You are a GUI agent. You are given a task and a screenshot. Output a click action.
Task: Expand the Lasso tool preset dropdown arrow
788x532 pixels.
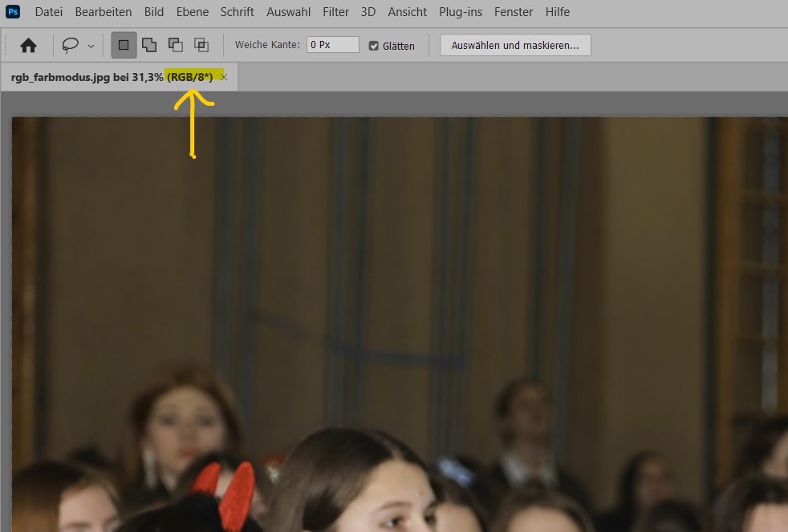click(91, 46)
